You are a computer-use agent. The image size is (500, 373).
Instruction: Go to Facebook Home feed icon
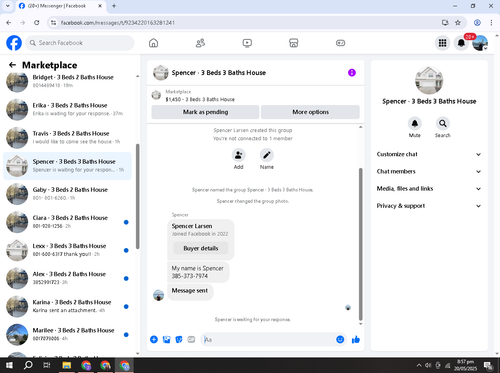(x=153, y=43)
